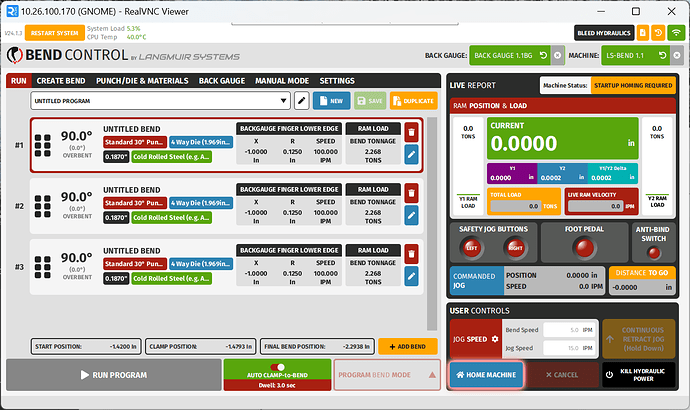Click Continuous Retract Jog button
The width and height of the screenshot is (690, 410).
coord(639,339)
